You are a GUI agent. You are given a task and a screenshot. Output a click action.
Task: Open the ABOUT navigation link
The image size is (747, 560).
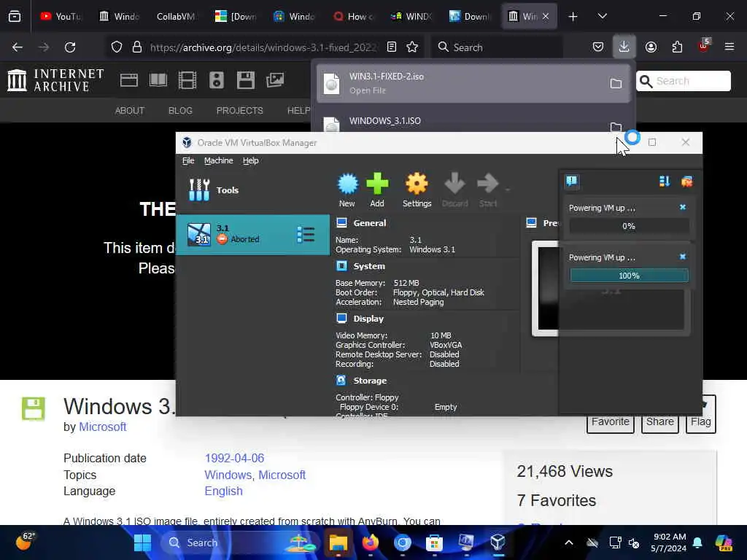tap(130, 111)
